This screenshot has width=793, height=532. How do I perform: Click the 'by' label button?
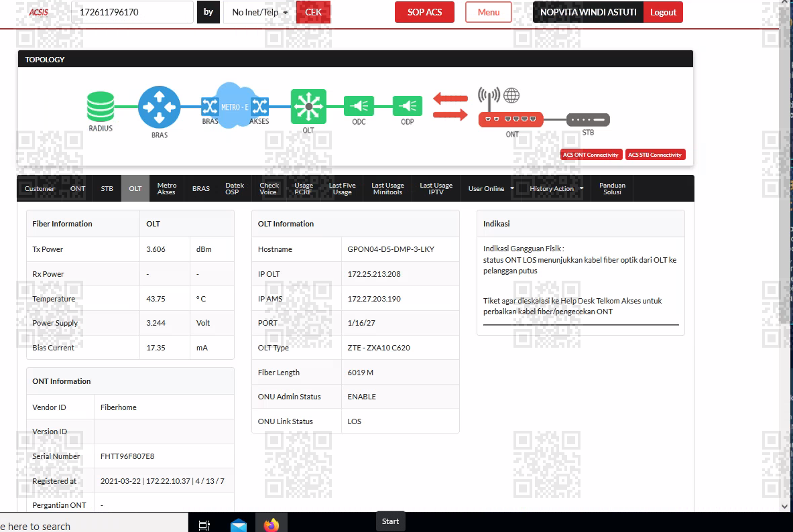(x=208, y=12)
